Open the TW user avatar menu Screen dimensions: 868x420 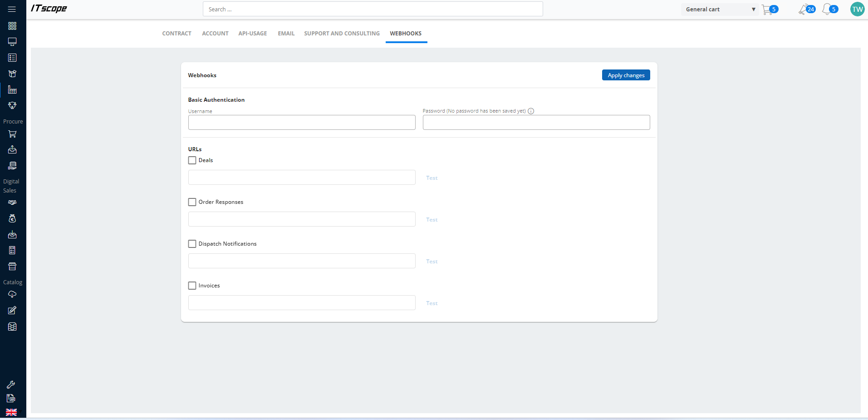click(857, 9)
